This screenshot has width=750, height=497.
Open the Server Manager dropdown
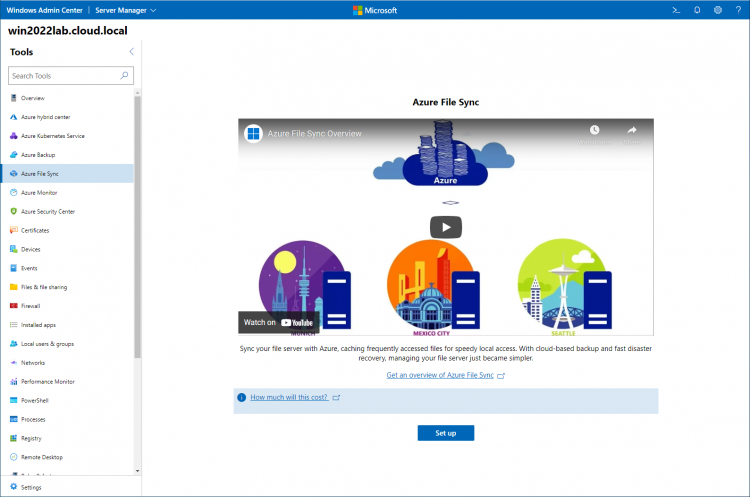click(x=126, y=10)
